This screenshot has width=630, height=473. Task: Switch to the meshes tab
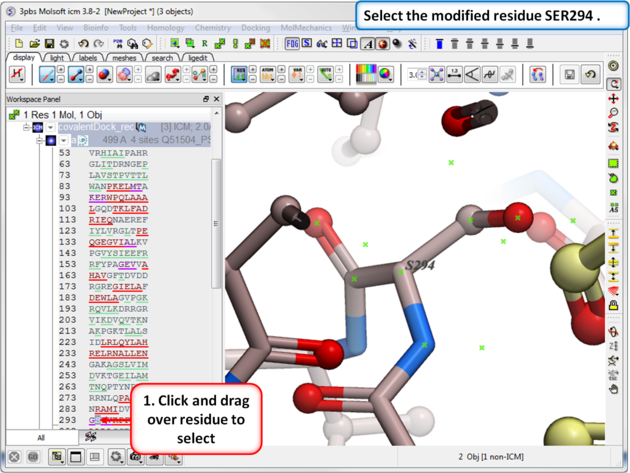click(123, 58)
